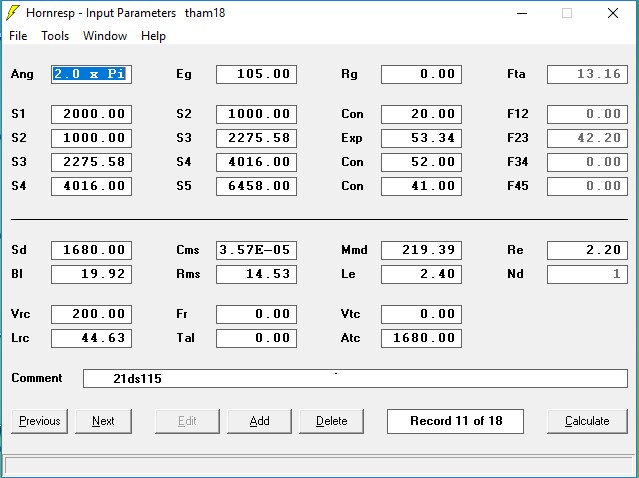Open the Tools menu
Viewport: 639px width, 478px height.
click(55, 36)
